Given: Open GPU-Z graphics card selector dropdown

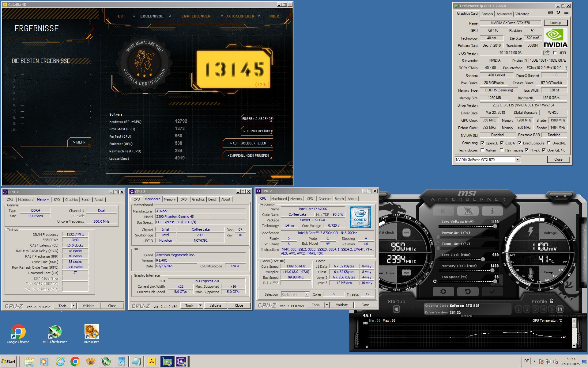Looking at the screenshot, I should point(518,159).
